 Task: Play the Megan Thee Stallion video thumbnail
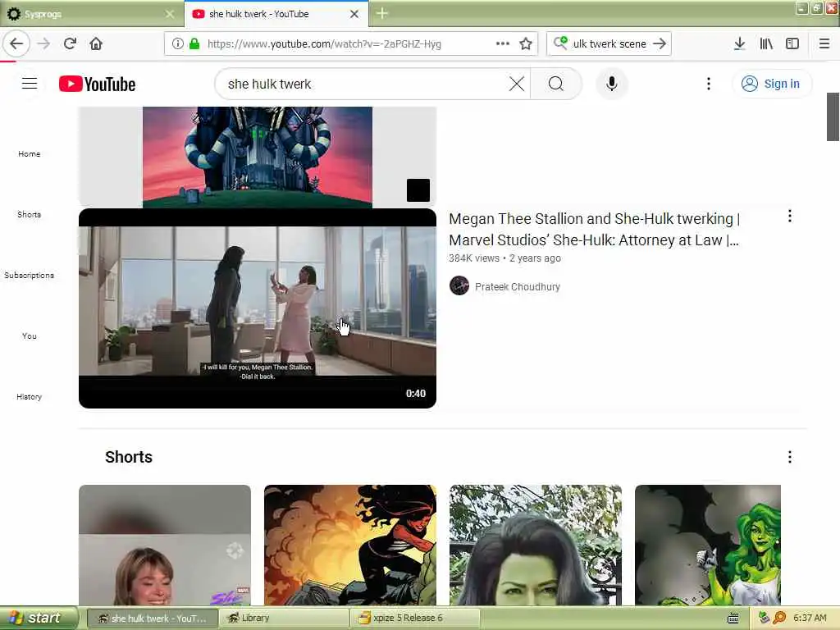pyautogui.click(x=257, y=308)
